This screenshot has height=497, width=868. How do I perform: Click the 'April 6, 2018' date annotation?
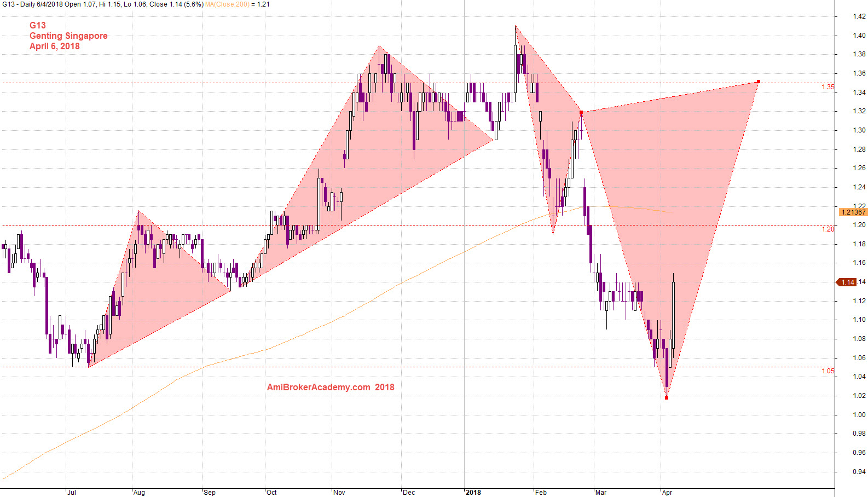pos(55,46)
